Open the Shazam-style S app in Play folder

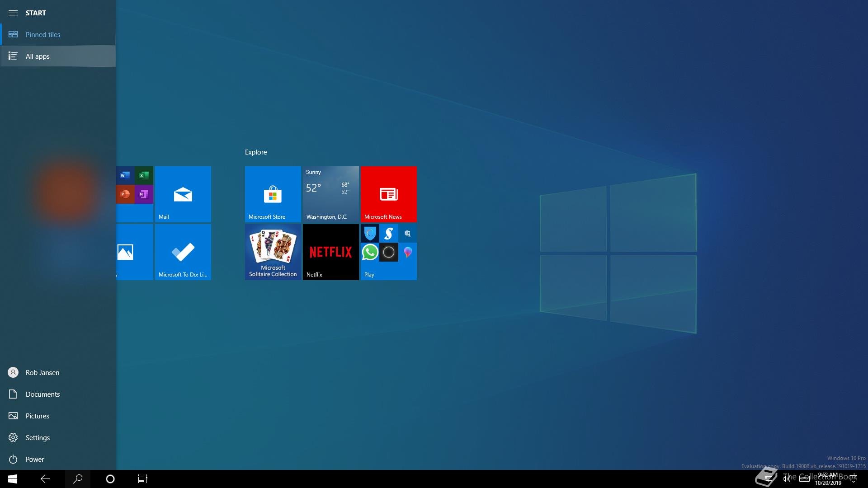[388, 233]
